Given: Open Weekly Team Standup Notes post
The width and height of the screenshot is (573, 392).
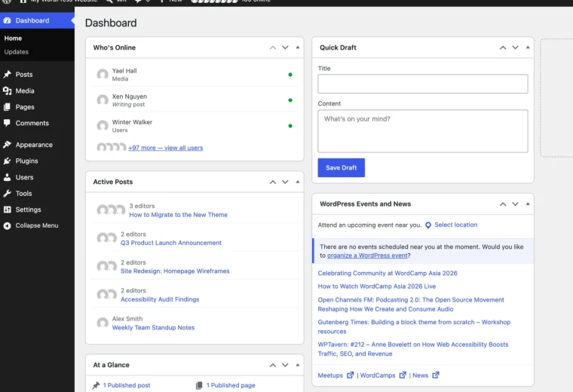Looking at the screenshot, I should click(x=153, y=328).
